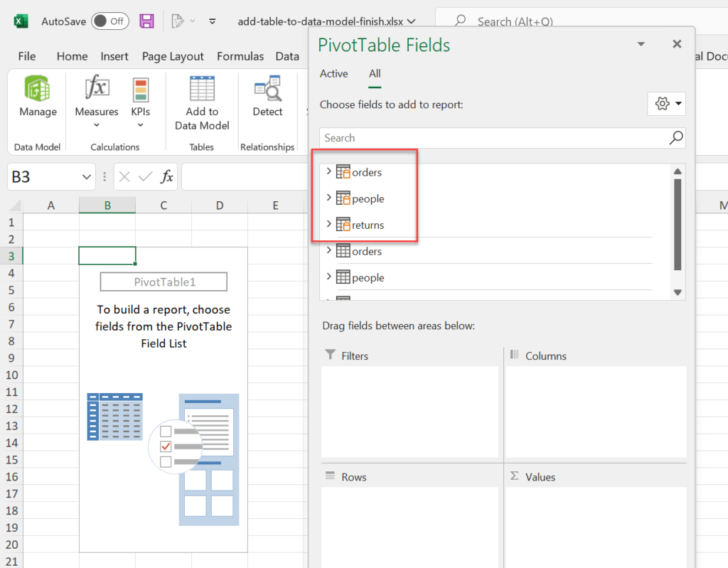
Task: Open the Name Box dropdown arrow
Action: (x=87, y=177)
